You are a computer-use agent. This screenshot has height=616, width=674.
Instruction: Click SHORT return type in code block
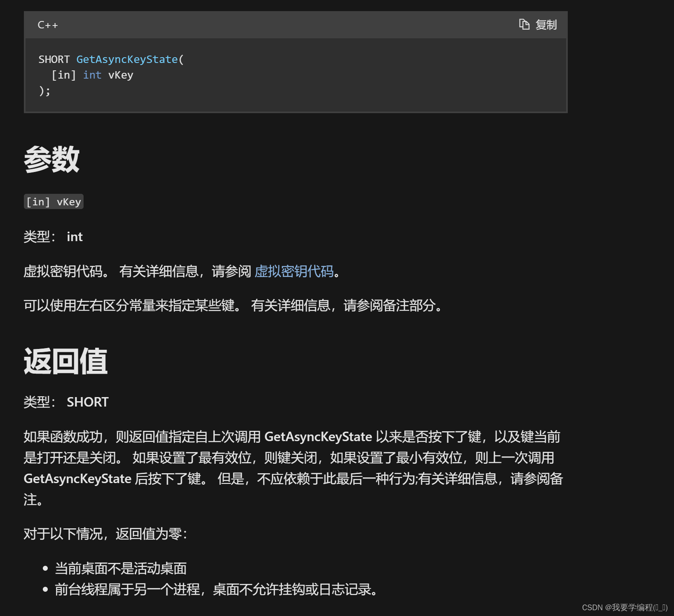54,59
